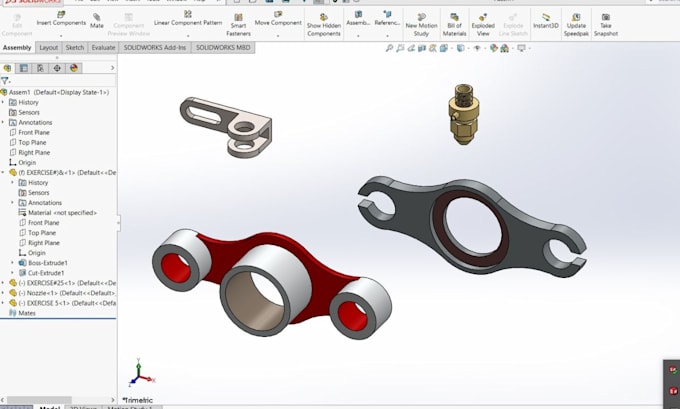Open the DisplayManager color ball tab
680x409 pixels.
[x=74, y=68]
